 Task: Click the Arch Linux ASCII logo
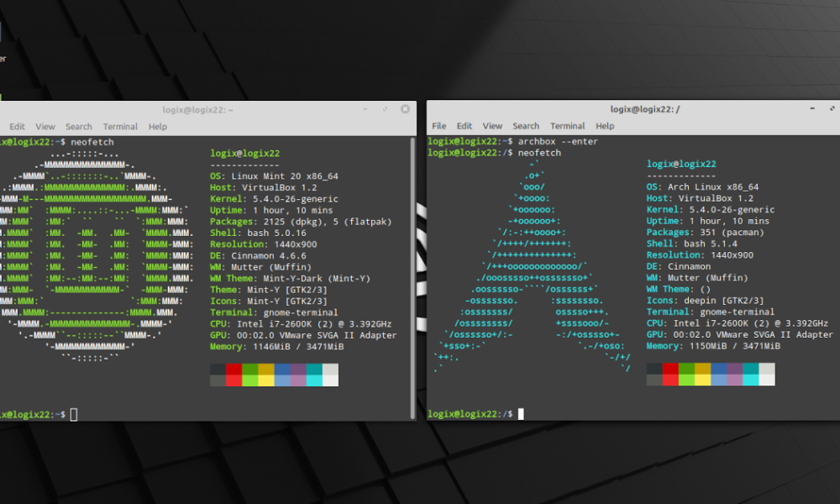pos(532,266)
